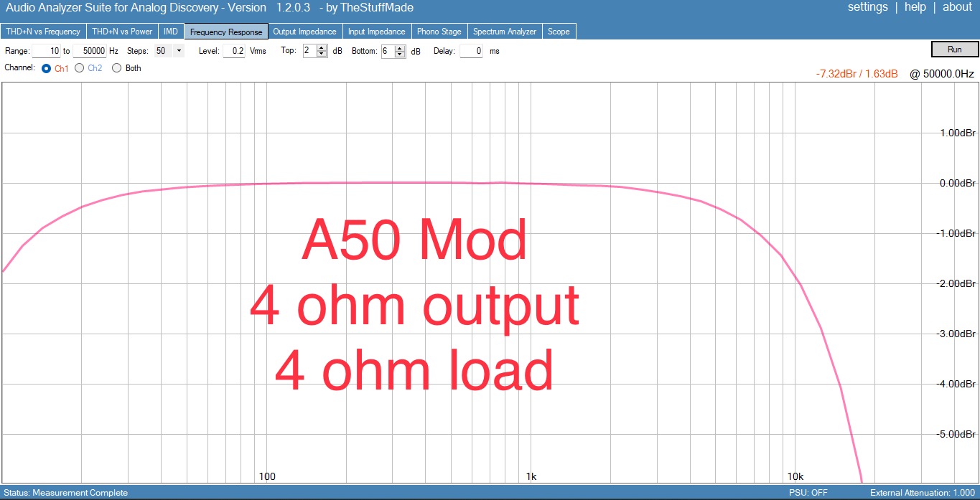Click the 1.00dBr axis label

(957, 133)
